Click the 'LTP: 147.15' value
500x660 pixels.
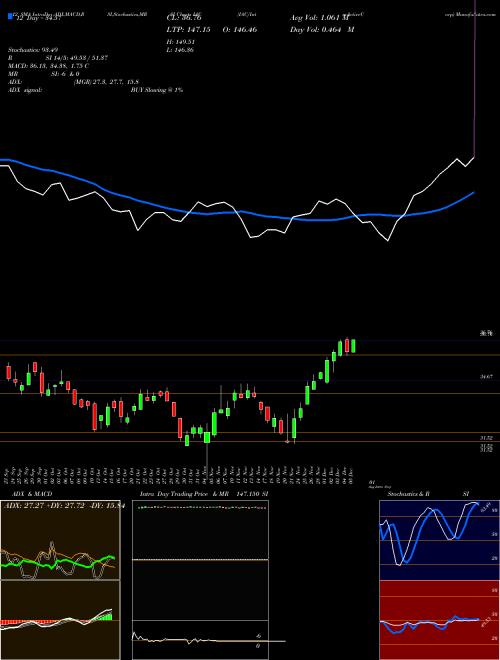pos(189,30)
